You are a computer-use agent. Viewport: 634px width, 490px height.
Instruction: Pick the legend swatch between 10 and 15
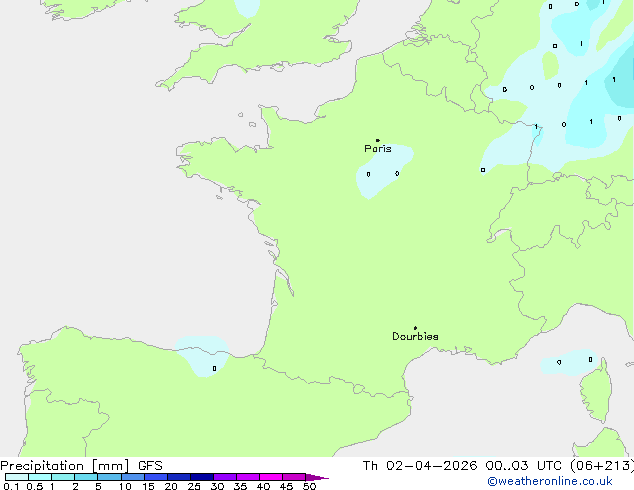pos(133,477)
